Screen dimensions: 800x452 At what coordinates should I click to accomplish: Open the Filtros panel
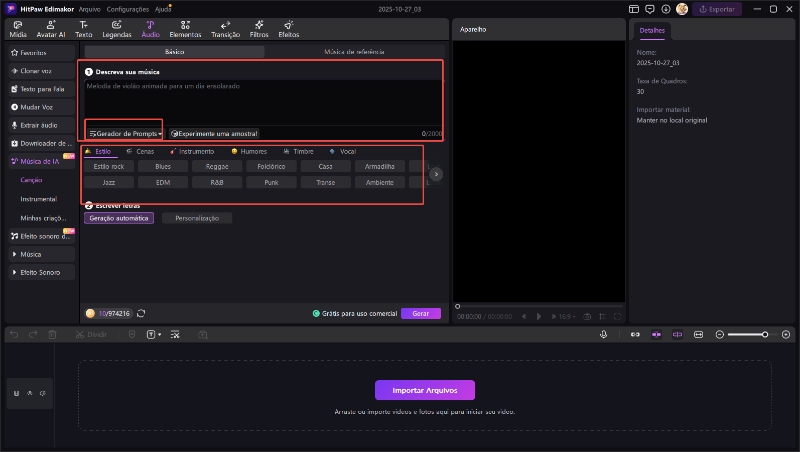[258, 28]
